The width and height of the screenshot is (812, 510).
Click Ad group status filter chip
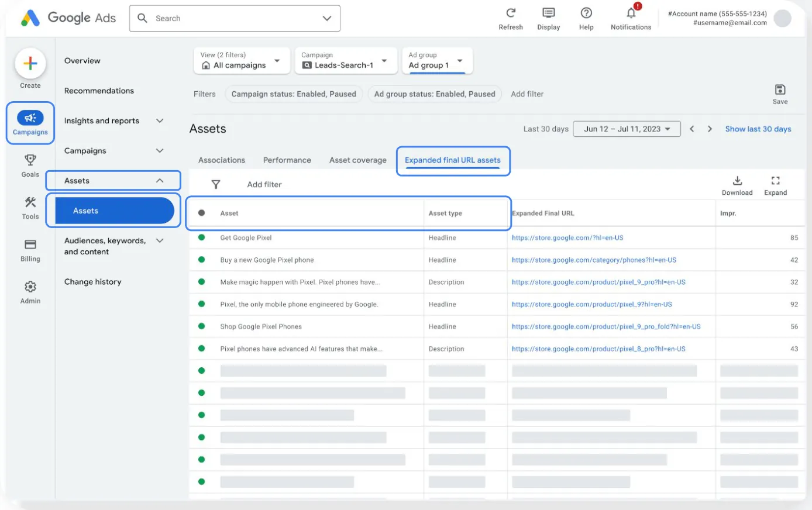435,94
